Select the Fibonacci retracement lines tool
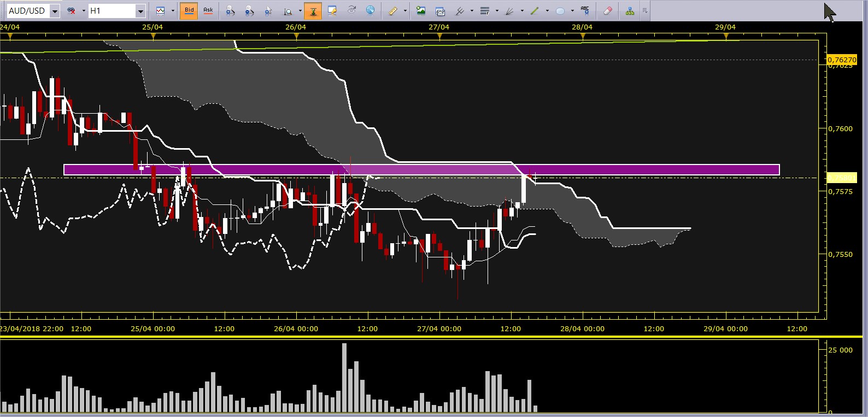This screenshot has width=868, height=417. [x=485, y=10]
